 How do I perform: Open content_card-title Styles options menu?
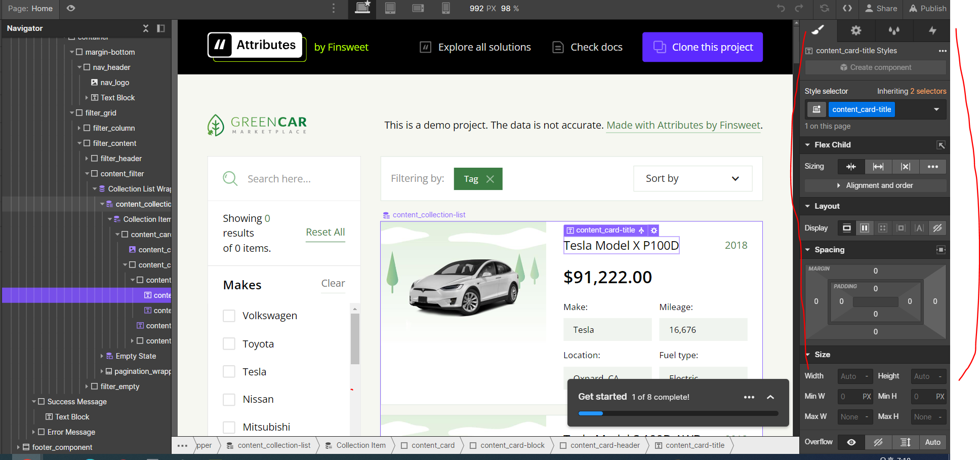click(942, 51)
